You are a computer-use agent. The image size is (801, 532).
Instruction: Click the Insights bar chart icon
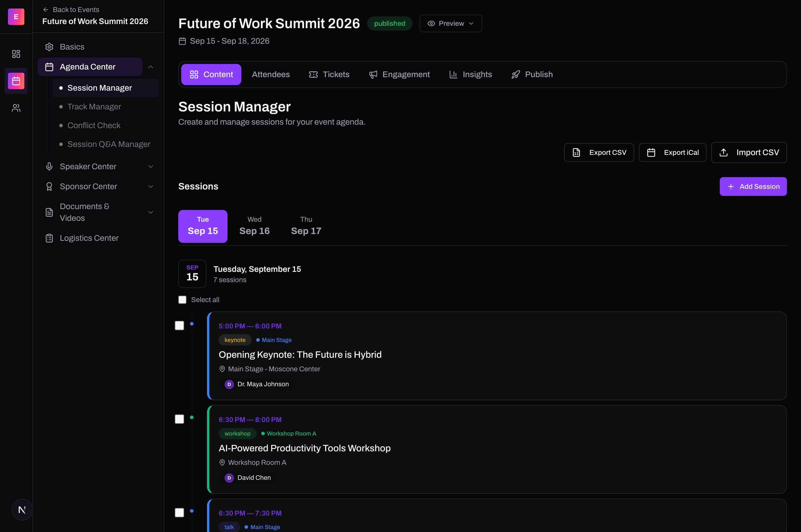pos(453,74)
